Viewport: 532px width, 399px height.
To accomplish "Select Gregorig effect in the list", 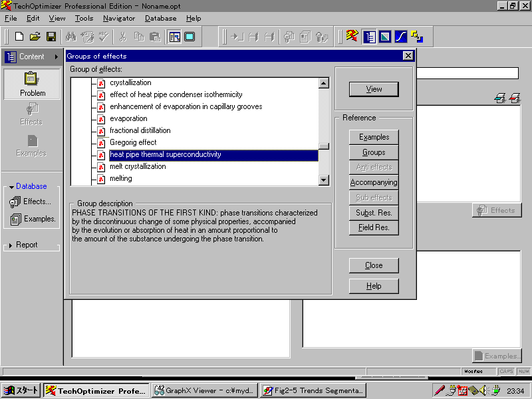I will pos(133,142).
